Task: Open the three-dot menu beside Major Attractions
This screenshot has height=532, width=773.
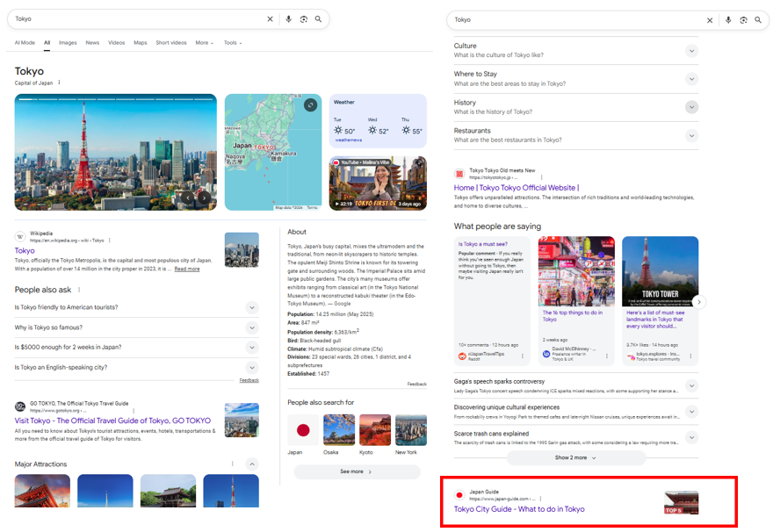Action: pos(233,464)
